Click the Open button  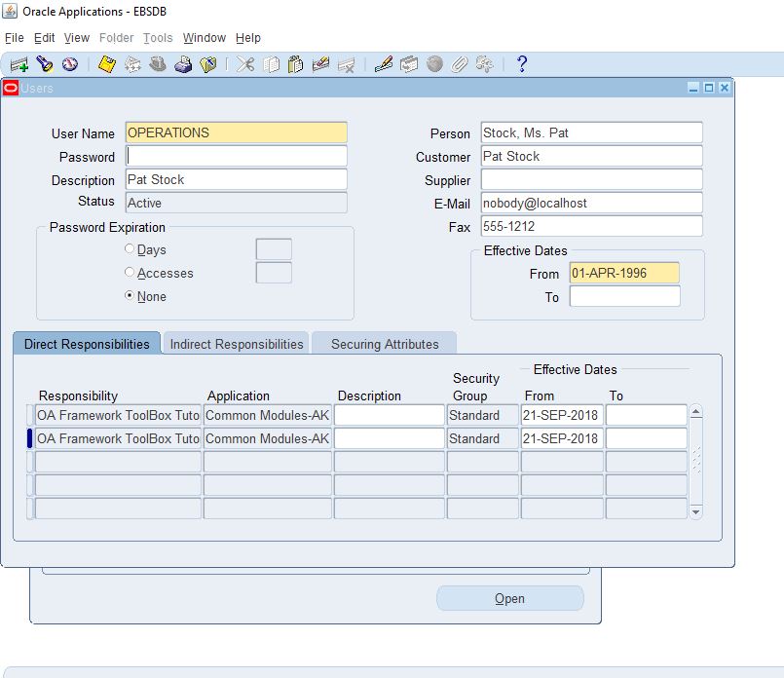click(x=509, y=598)
